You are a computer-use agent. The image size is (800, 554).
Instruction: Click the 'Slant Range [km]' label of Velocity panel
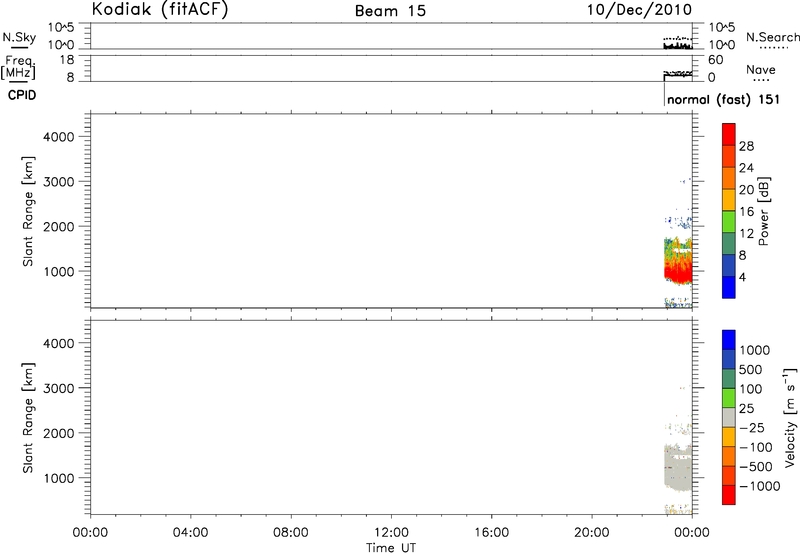[x=28, y=418]
